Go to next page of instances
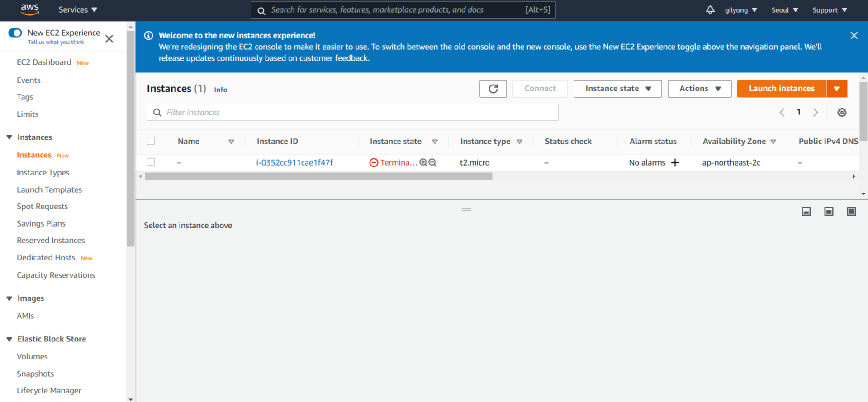The width and height of the screenshot is (868, 402). [x=816, y=112]
